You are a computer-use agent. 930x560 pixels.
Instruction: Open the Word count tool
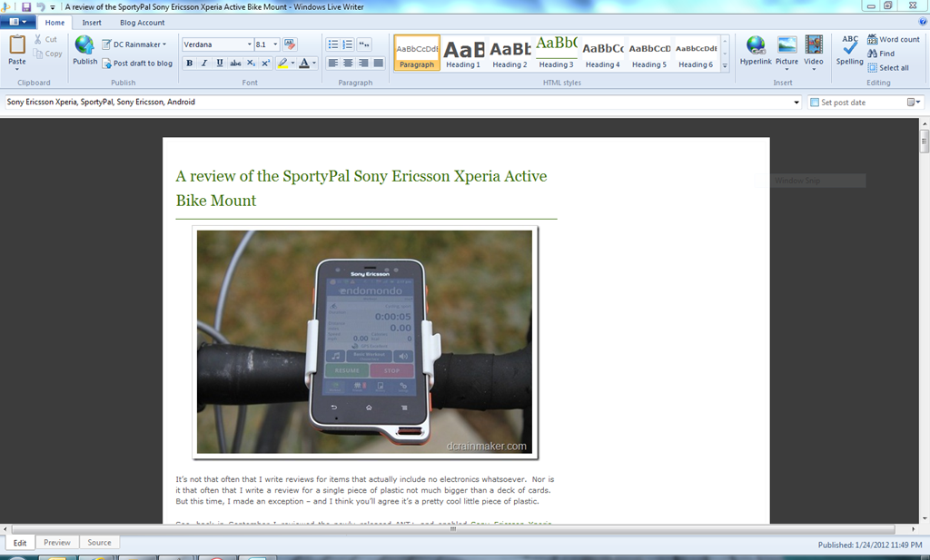894,39
